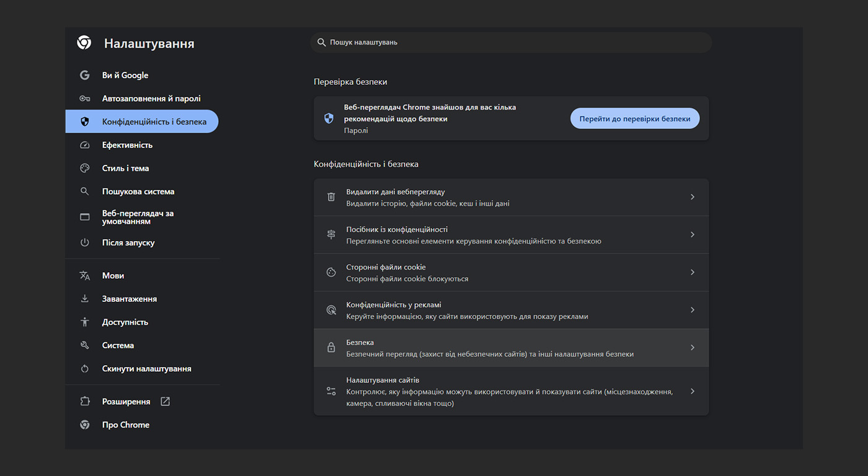Screen dimensions: 868x476
Task: Click the external link icon next to Розширення
Action: point(165,402)
